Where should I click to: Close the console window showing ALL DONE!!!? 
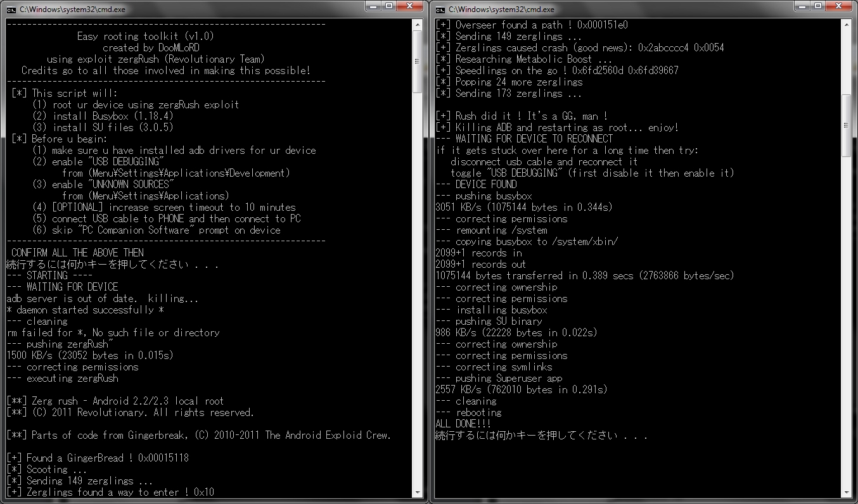pos(841,6)
